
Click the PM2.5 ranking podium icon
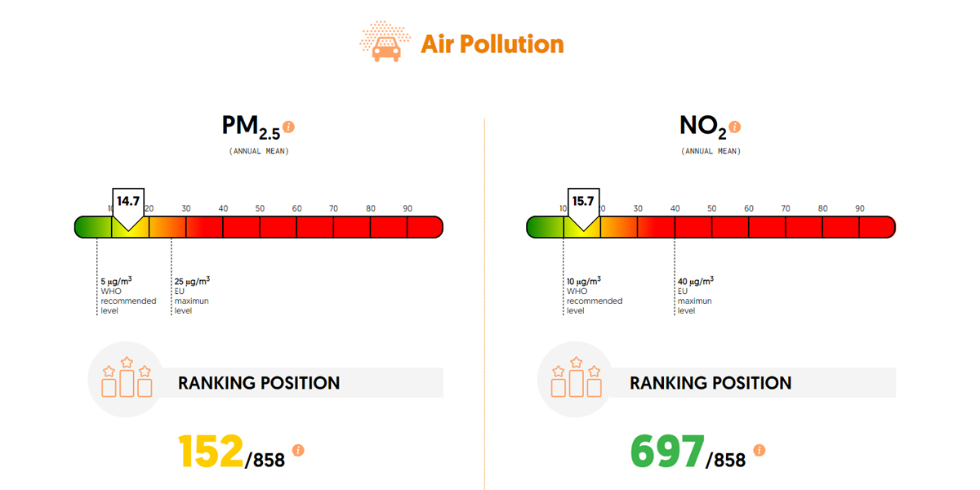127,378
